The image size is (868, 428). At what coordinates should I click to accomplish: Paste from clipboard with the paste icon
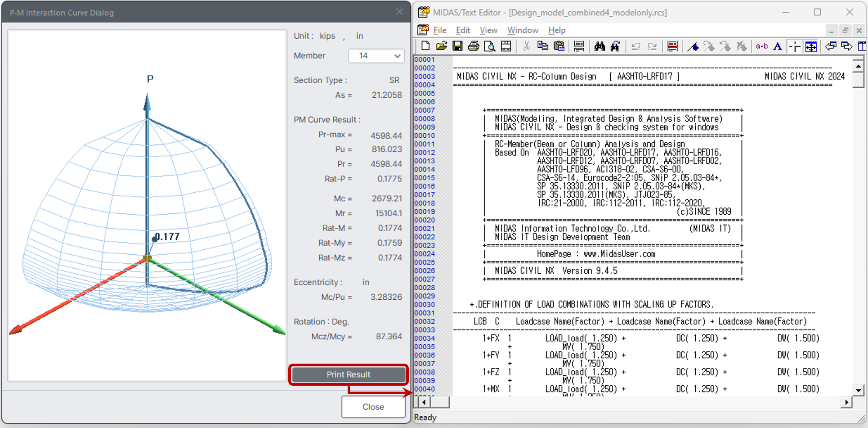pyautogui.click(x=559, y=46)
